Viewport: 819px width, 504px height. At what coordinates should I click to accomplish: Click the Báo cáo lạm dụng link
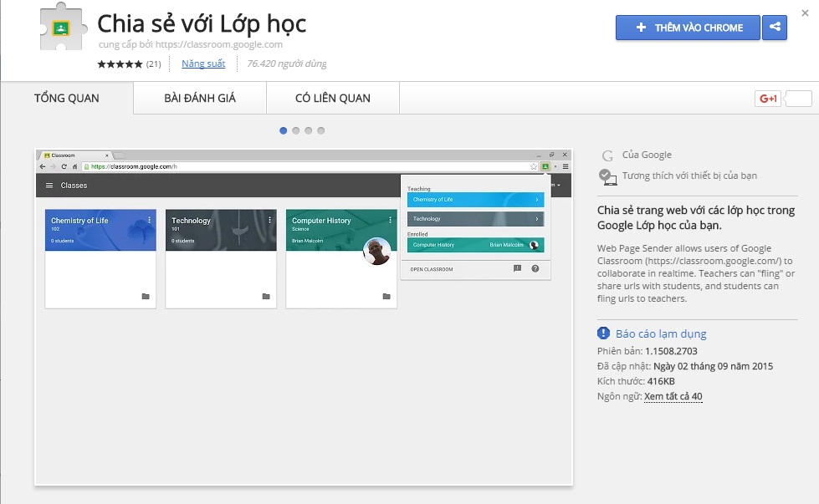(x=661, y=333)
